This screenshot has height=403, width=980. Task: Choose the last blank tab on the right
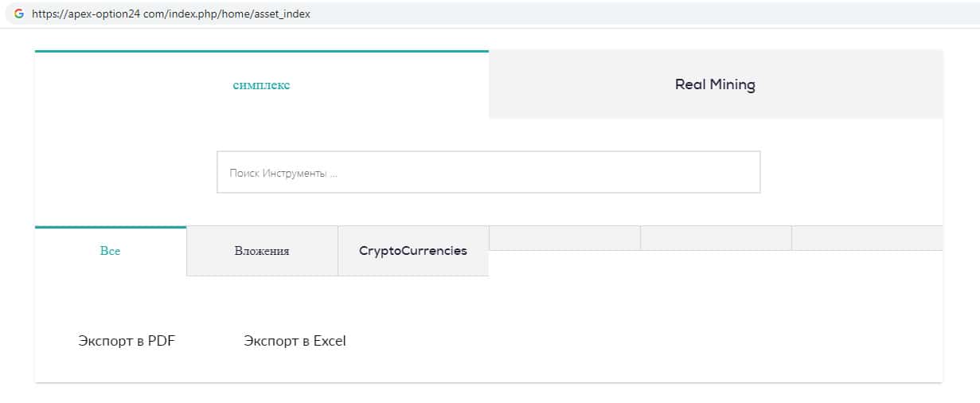pos(867,238)
